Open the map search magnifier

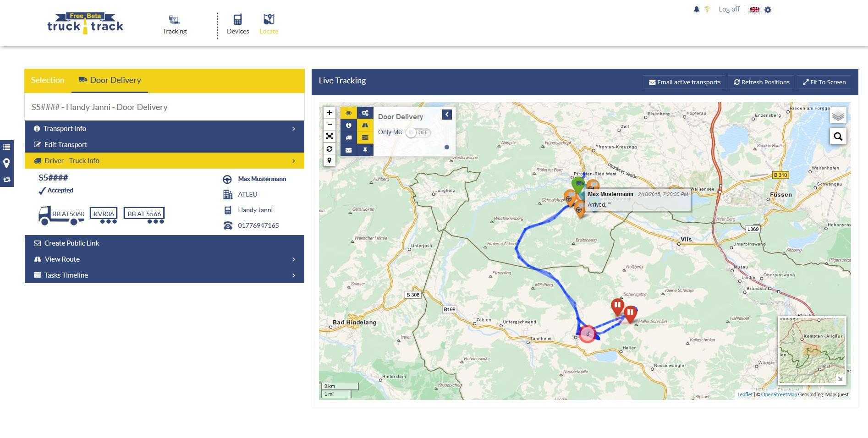tap(838, 136)
